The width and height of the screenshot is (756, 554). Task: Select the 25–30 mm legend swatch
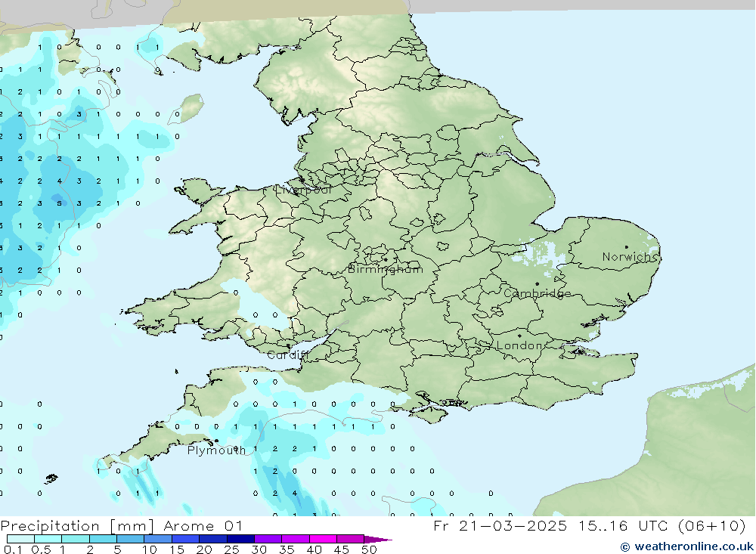click(240, 539)
